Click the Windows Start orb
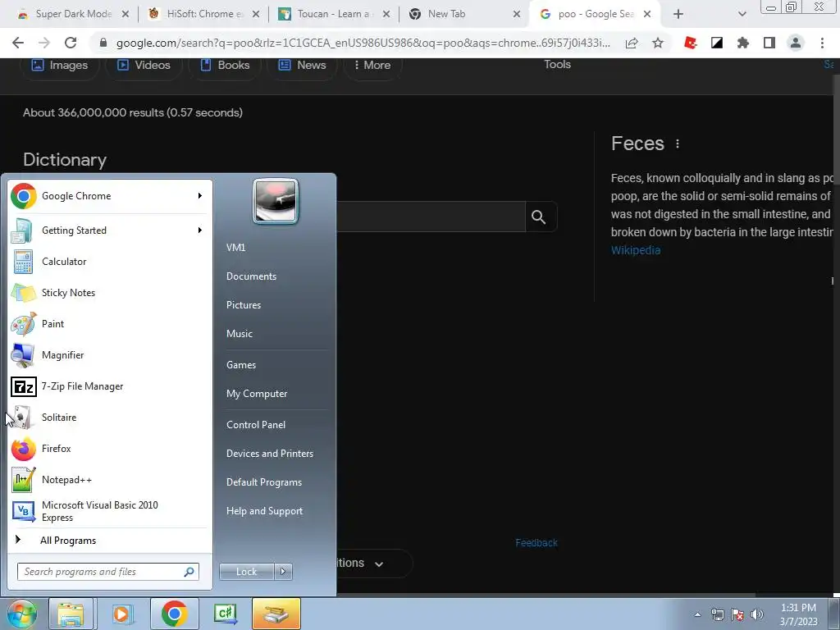 tap(22, 614)
